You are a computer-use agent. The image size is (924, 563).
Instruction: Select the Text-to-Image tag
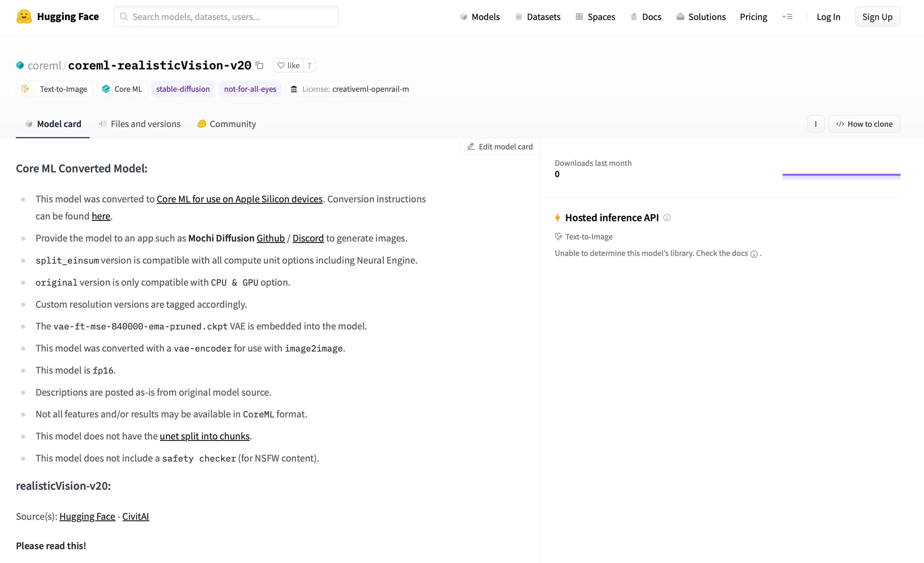(54, 89)
